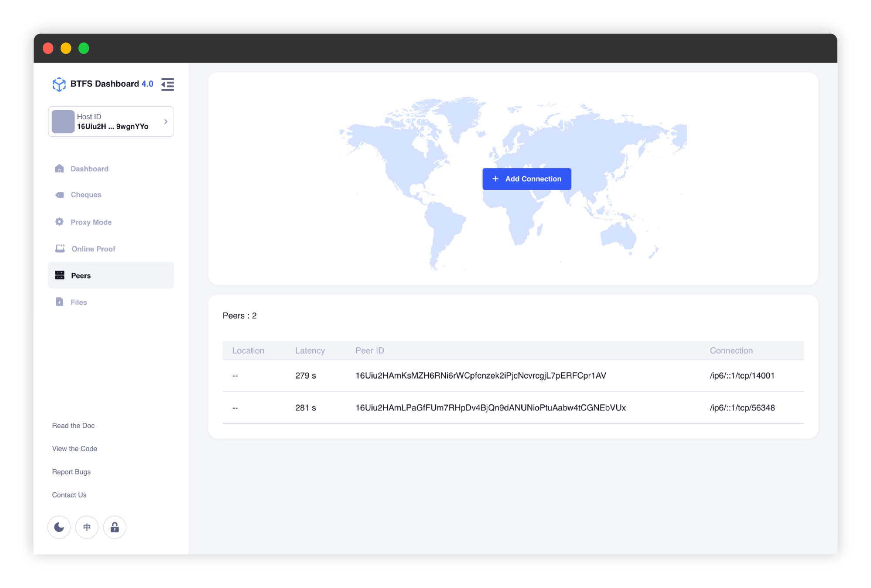Click the Files document icon
Image resolution: width=871 pixels, height=588 pixels.
[x=60, y=302]
